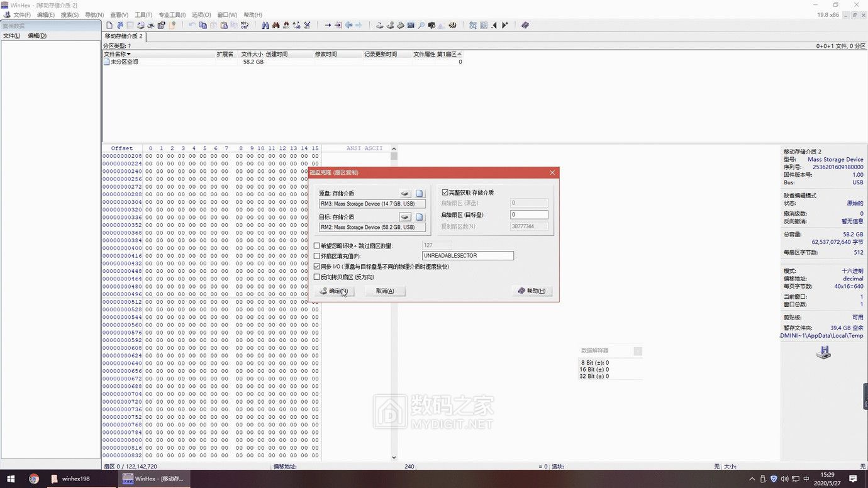
Task: Click the 58.2 GB file size cell
Action: [x=253, y=62]
